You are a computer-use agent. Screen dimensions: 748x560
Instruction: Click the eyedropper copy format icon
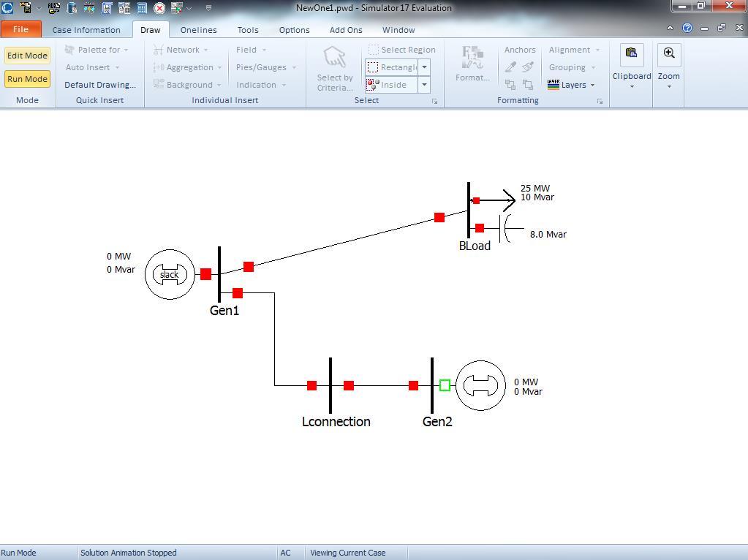pyautogui.click(x=510, y=67)
